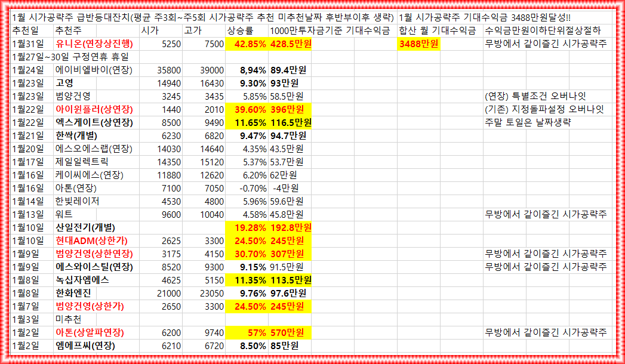Click the '(기존) 지정돌파설정 오버나잇' note

point(544,110)
